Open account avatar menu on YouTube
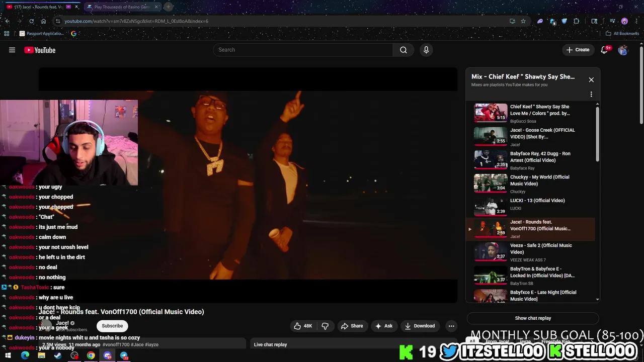 coord(623,50)
